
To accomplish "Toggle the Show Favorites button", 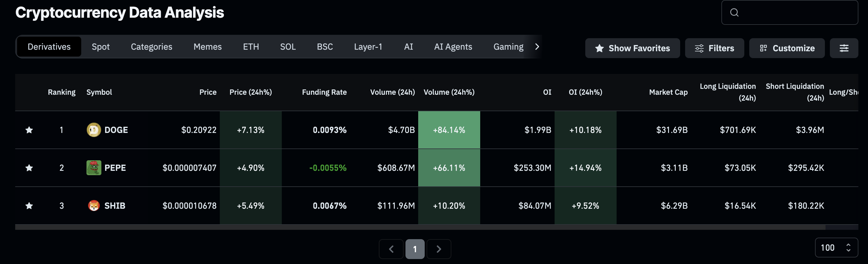I will tap(632, 48).
